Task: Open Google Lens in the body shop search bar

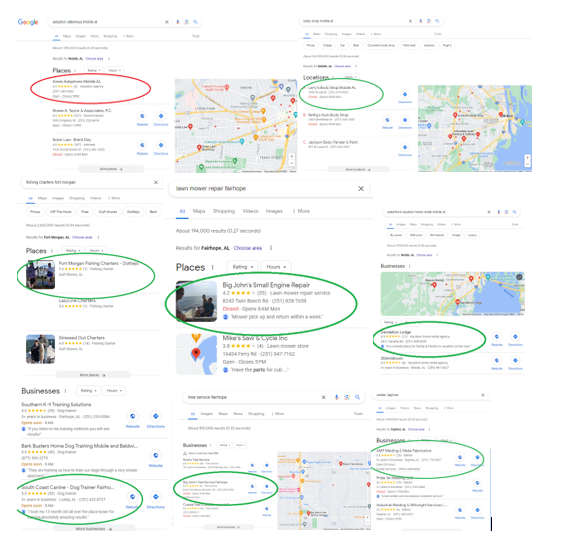Action: tap(429, 21)
